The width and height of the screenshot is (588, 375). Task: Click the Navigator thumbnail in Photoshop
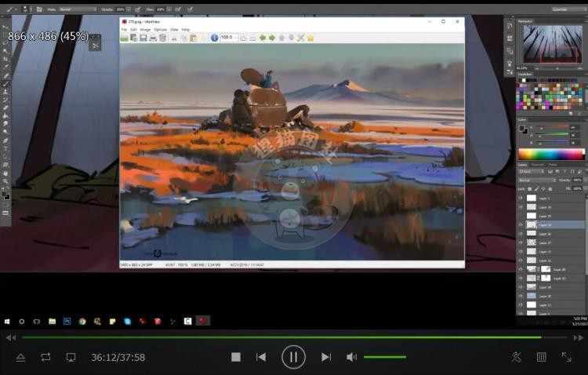(x=553, y=44)
